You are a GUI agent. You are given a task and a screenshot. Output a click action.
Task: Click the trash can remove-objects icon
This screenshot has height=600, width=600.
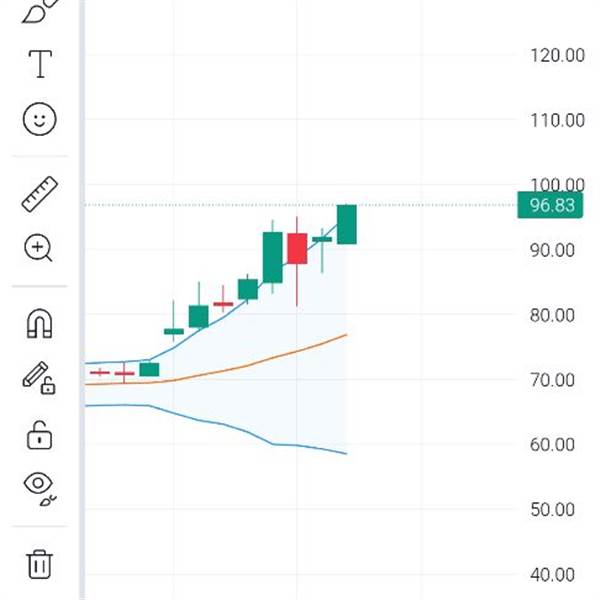39,564
